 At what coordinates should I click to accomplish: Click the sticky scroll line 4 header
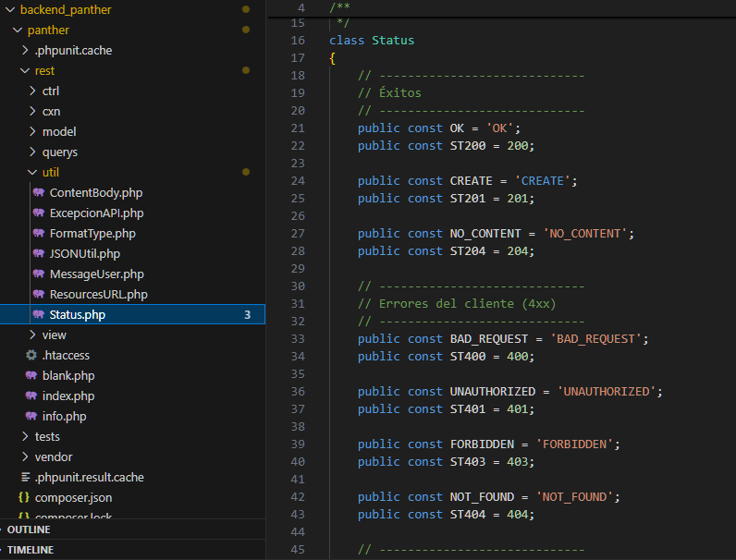(x=501, y=8)
